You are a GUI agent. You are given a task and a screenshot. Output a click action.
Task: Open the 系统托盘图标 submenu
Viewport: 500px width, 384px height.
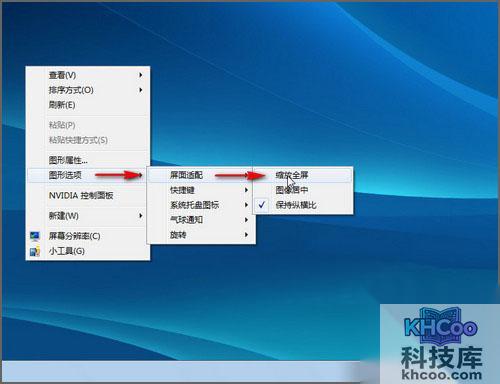[x=201, y=205]
